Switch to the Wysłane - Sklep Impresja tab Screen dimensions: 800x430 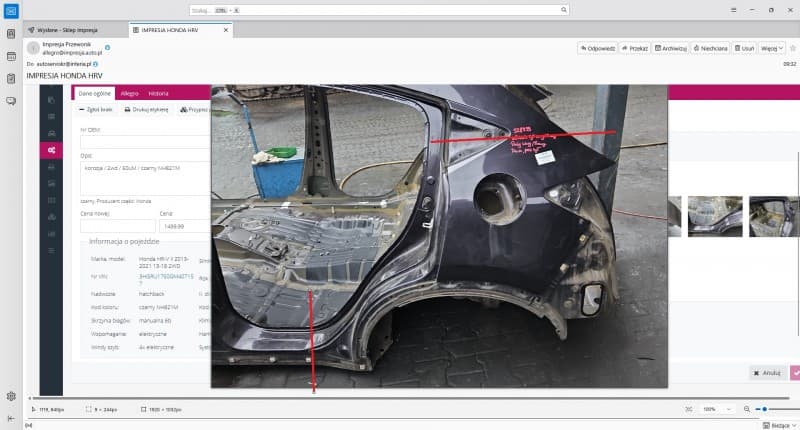[x=67, y=30]
